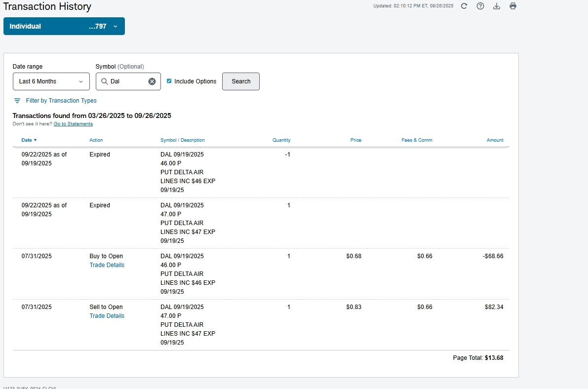Click the filter lines icon
Viewport: 588px width, 389px height.
[x=17, y=101]
